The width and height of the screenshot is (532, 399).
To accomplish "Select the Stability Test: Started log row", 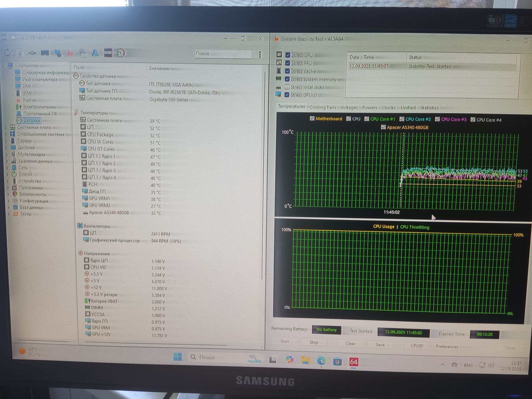I will (x=433, y=66).
